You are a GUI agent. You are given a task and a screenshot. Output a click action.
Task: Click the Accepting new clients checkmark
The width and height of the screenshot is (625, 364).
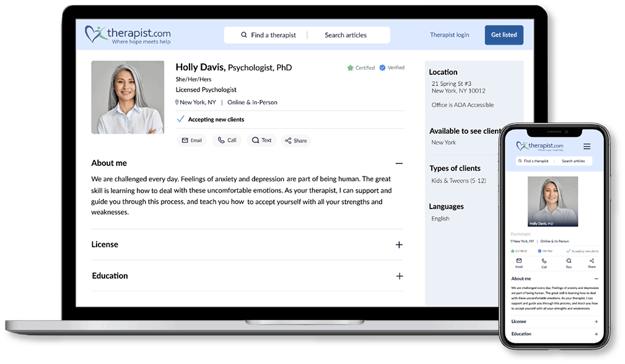pos(181,119)
